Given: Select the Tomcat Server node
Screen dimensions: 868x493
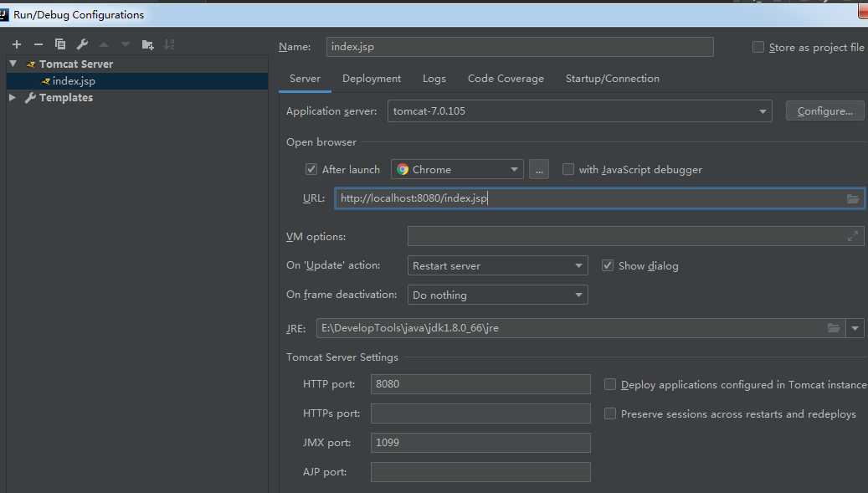Looking at the screenshot, I should 76,64.
